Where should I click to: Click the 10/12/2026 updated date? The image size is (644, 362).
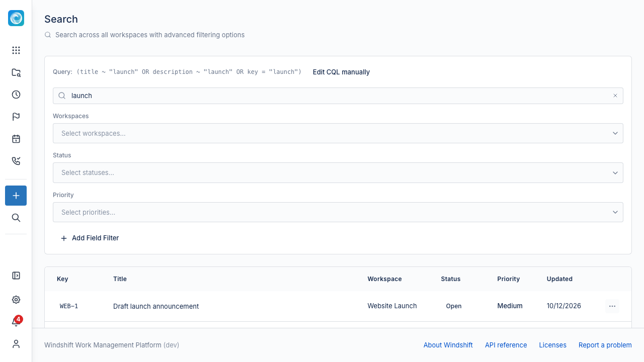pyautogui.click(x=564, y=306)
